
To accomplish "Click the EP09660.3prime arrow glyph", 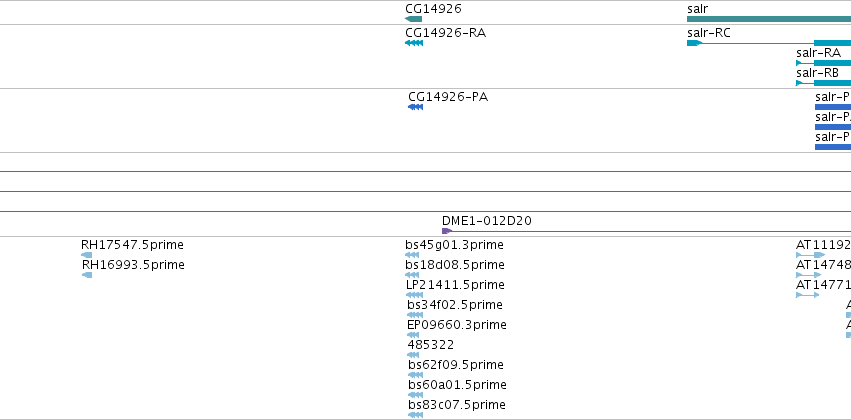I will (x=413, y=335).
